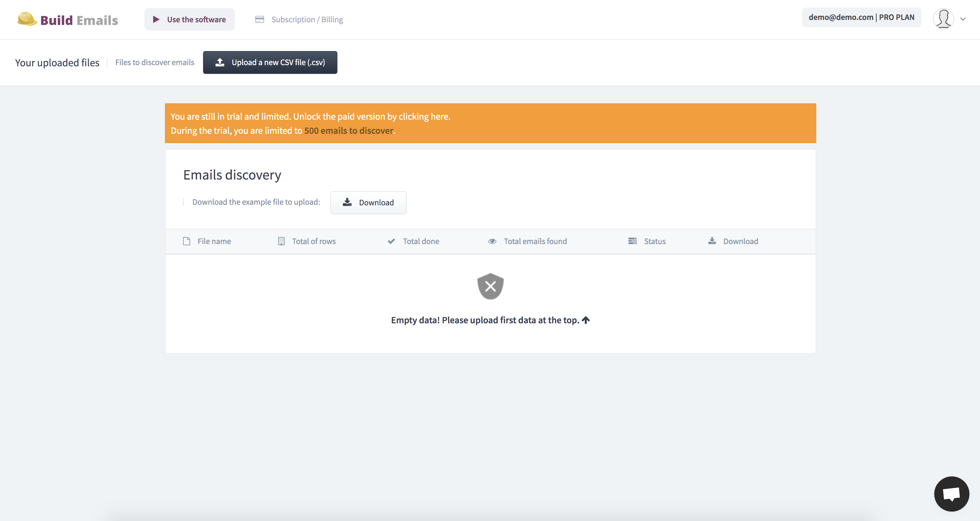
Task: Click the Build Emails helmet logo
Action: [x=27, y=19]
